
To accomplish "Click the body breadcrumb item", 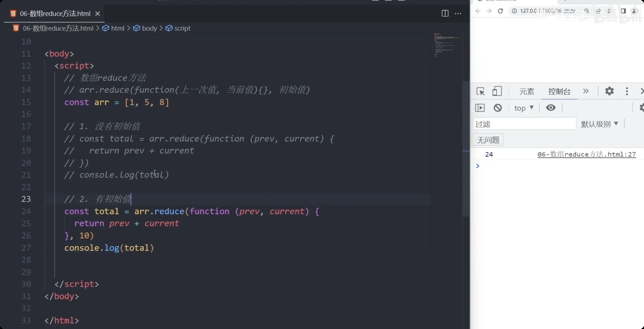I will click(x=145, y=28).
